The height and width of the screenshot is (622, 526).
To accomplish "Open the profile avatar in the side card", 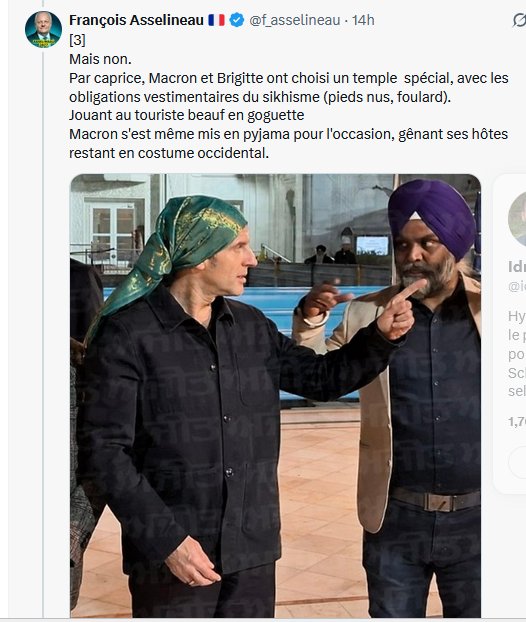I will point(517,219).
